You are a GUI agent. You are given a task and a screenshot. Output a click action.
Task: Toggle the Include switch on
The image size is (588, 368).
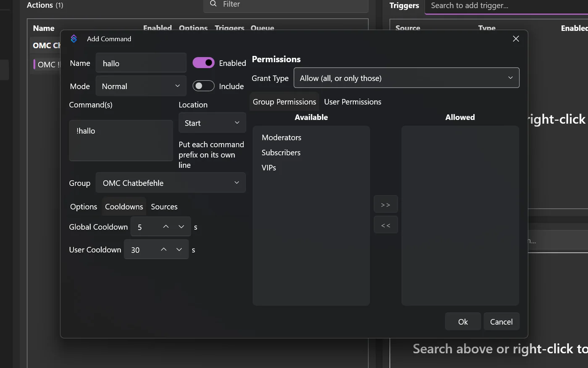click(204, 86)
